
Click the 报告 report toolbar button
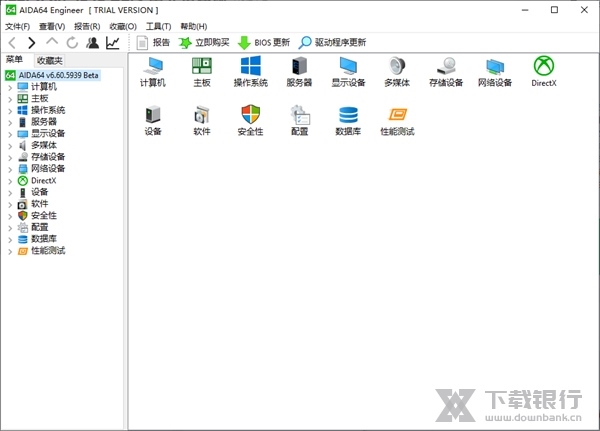[153, 42]
